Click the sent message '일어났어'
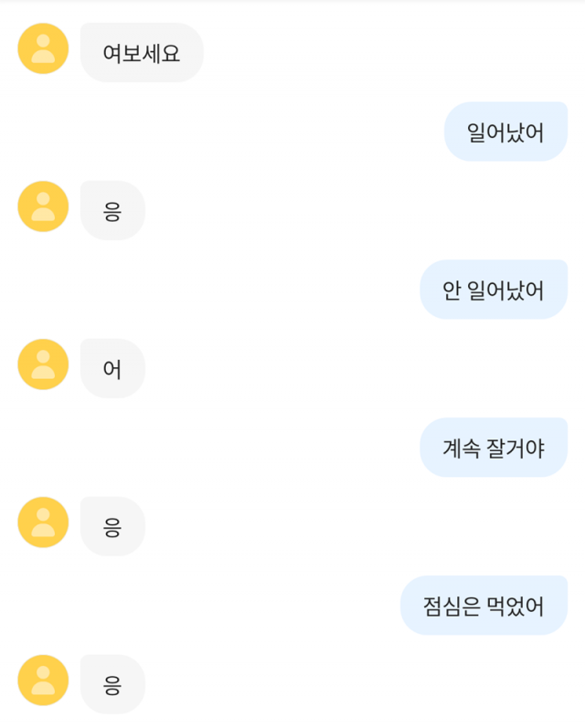The image size is (585, 728). click(505, 132)
